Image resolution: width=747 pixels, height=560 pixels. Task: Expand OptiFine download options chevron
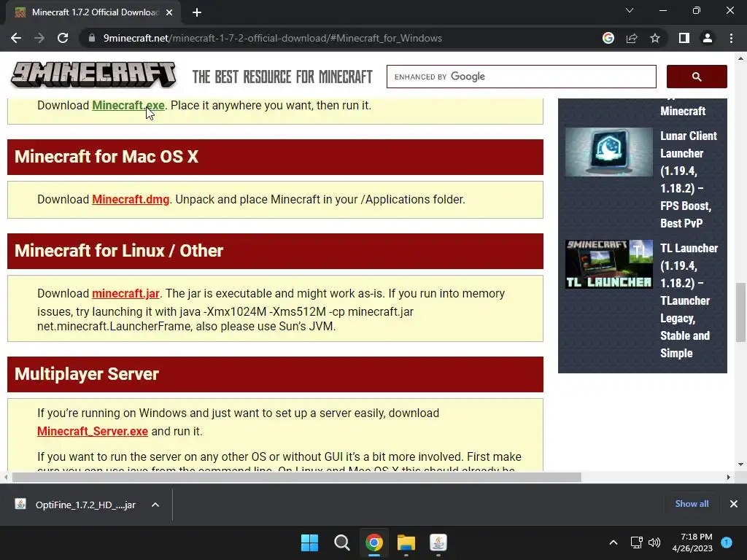pos(155,505)
